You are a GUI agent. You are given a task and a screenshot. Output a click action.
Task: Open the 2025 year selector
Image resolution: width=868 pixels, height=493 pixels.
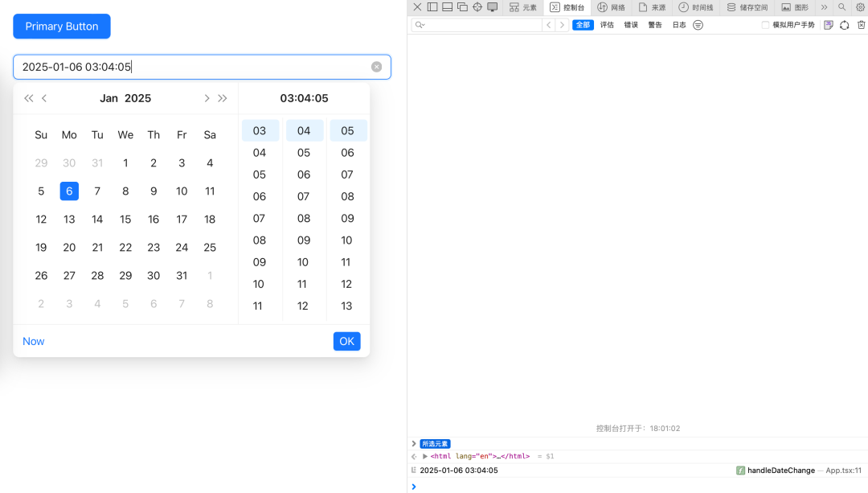[138, 98]
